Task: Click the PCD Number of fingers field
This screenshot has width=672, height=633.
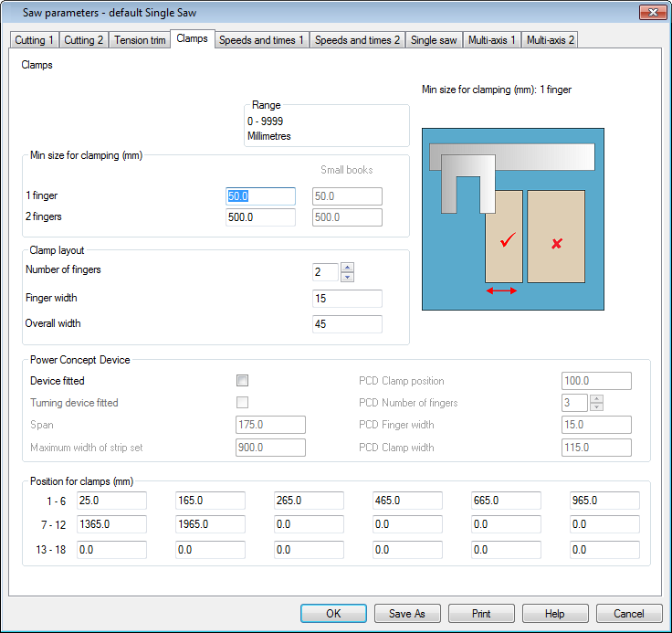Action: click(x=574, y=403)
